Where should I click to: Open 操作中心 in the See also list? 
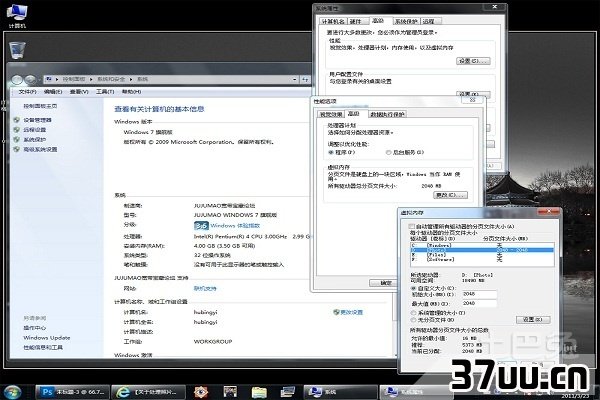pyautogui.click(x=34, y=328)
